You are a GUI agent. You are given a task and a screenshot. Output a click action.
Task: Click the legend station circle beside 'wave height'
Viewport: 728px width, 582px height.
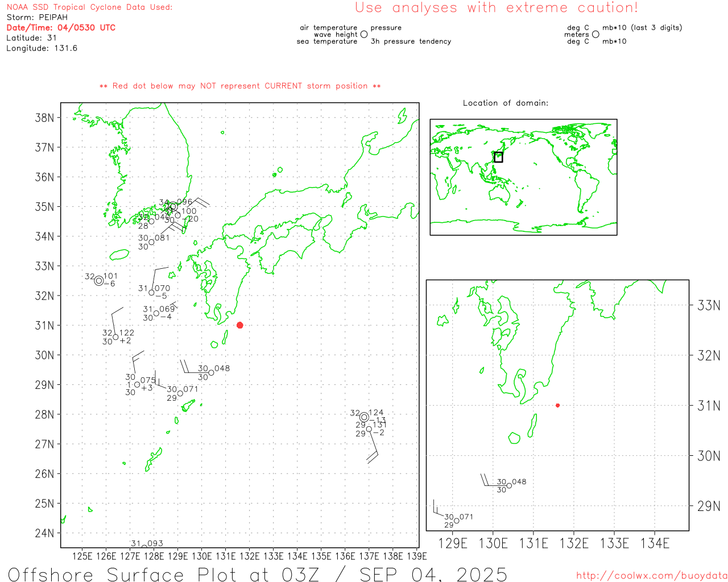click(364, 34)
